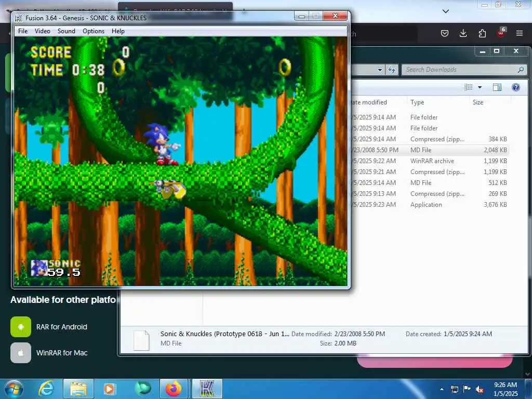Click the magnifier icon in Search Downloads
This screenshot has height=399, width=532.
click(x=521, y=70)
